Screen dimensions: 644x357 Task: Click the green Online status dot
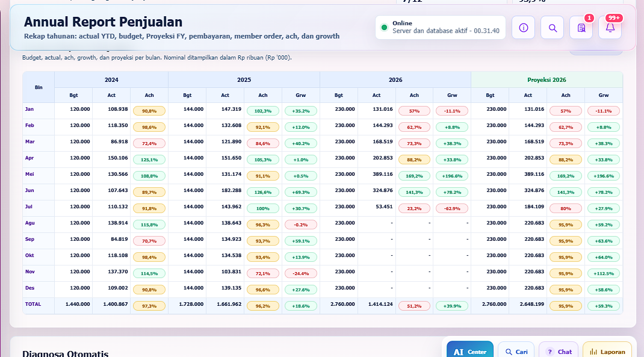385,28
